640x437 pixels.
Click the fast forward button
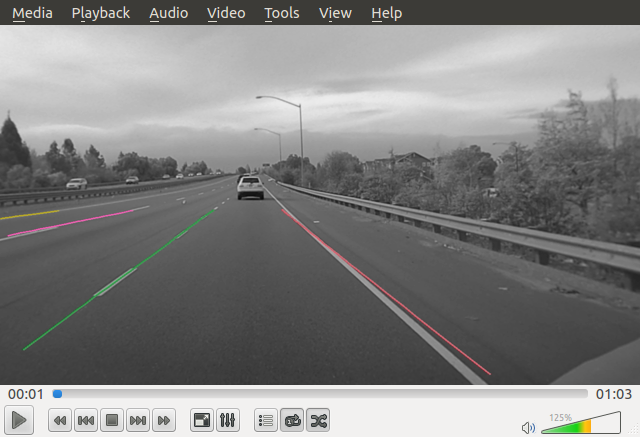[x=164, y=420]
